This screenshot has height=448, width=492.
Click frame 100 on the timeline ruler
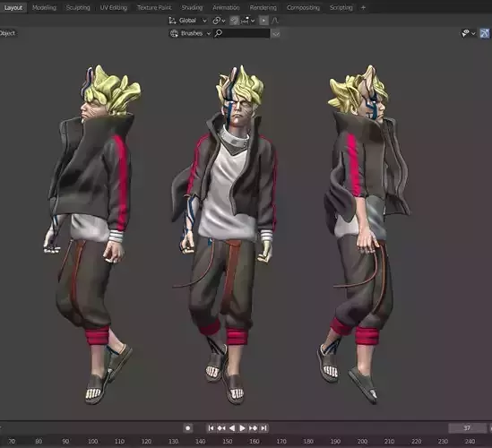click(x=92, y=442)
